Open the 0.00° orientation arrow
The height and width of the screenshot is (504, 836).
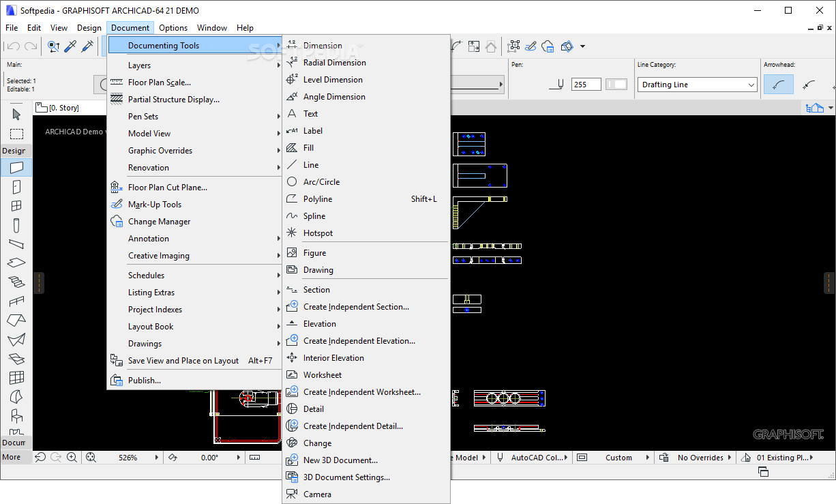tap(239, 458)
